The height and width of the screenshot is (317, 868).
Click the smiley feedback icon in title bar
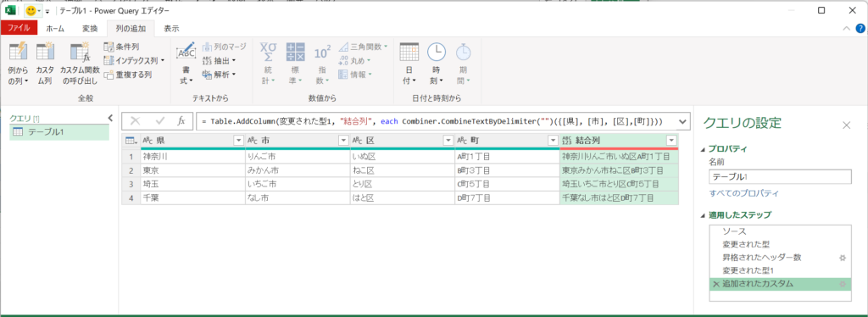(x=31, y=10)
